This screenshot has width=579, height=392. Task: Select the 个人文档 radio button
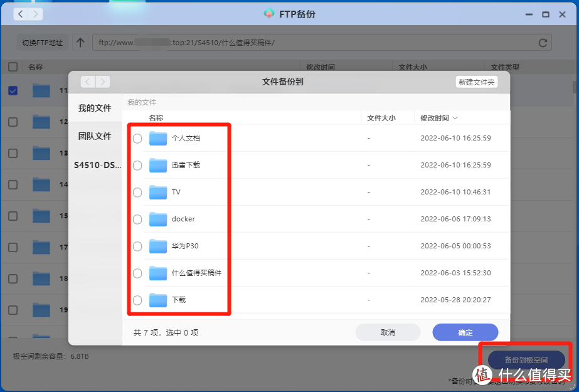(x=137, y=139)
